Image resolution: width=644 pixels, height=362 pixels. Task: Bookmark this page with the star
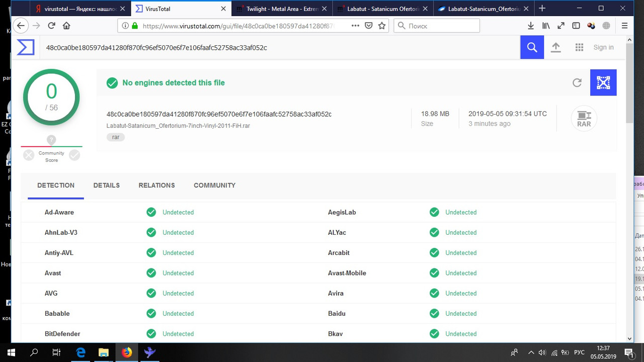click(x=382, y=26)
